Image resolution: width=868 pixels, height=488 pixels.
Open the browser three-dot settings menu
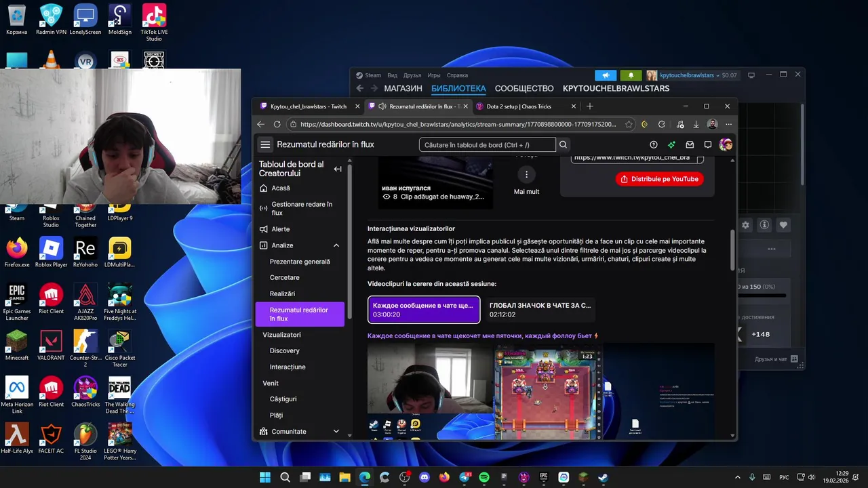[728, 124]
